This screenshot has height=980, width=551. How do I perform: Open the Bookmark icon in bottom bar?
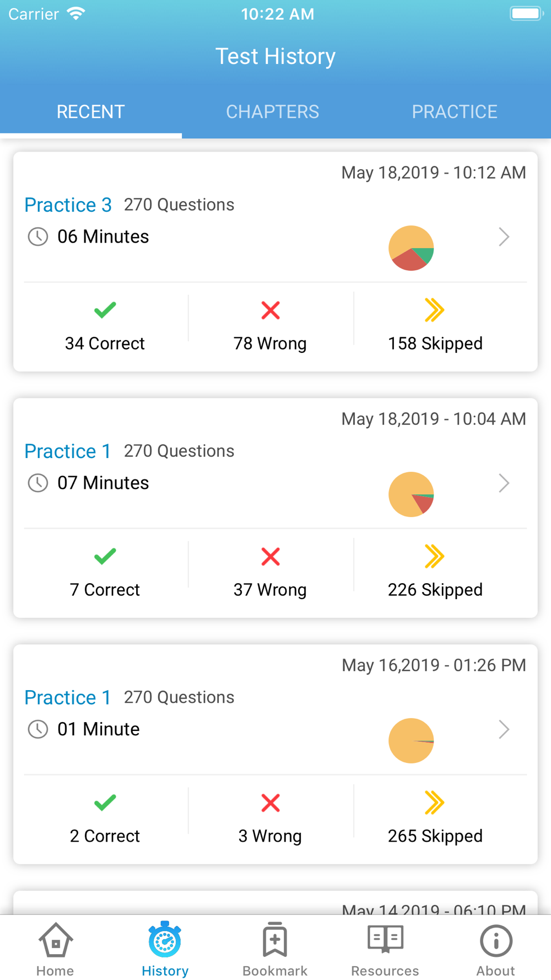[275, 939]
